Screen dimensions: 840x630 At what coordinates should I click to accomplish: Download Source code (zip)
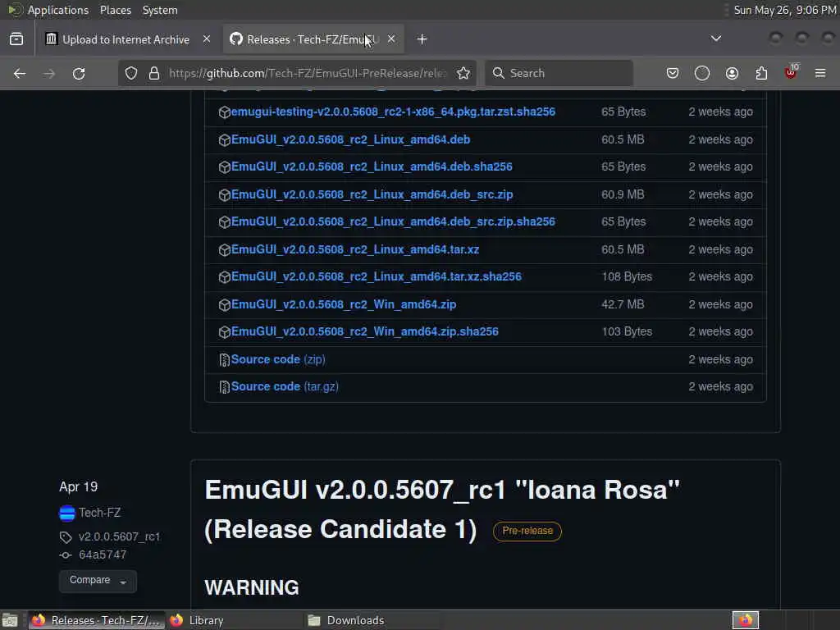(x=279, y=360)
